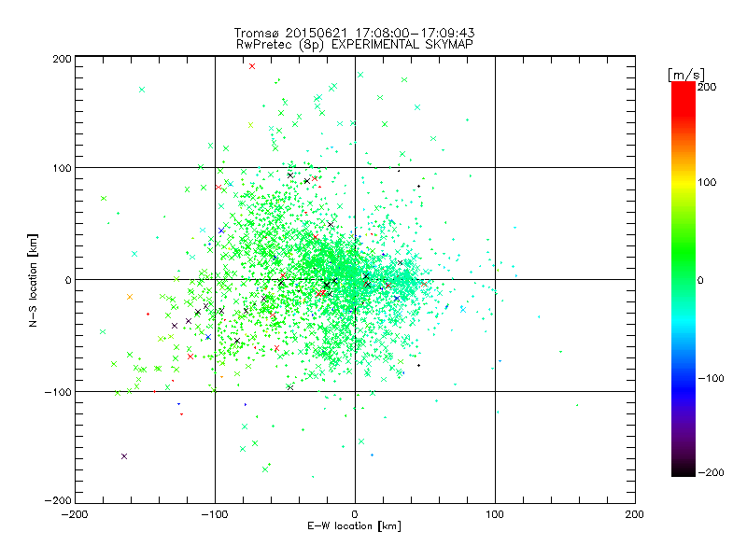Click the plot title 'Tromsø 20150621 17:08:00-17:09:43'
The image size is (747, 560).
(354, 33)
